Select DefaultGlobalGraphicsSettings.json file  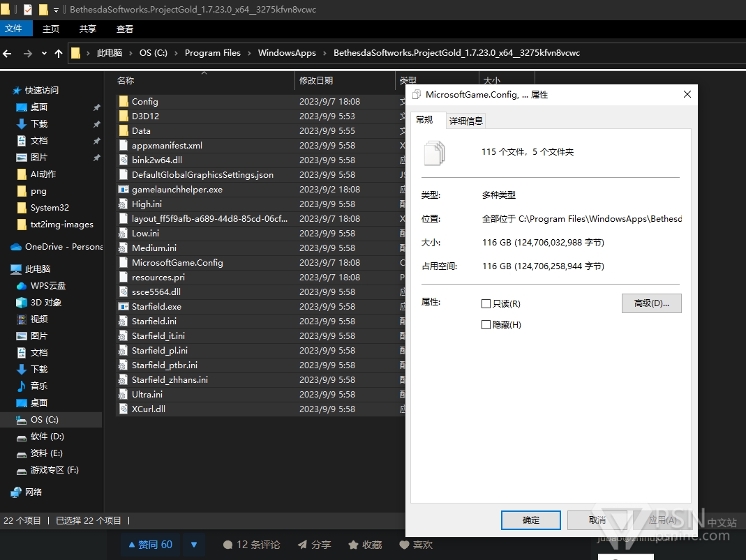click(202, 175)
